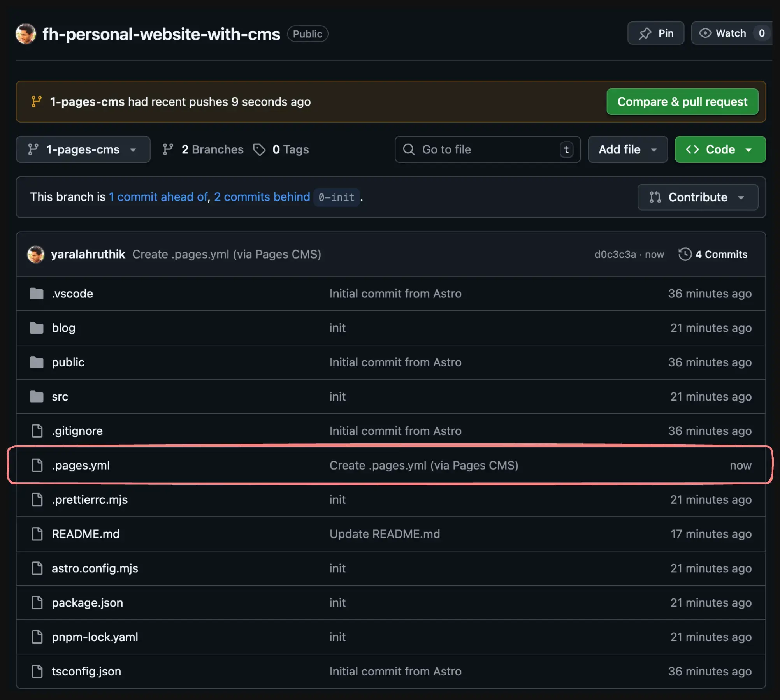
Task: Select the folder icon beside src
Action: click(37, 396)
